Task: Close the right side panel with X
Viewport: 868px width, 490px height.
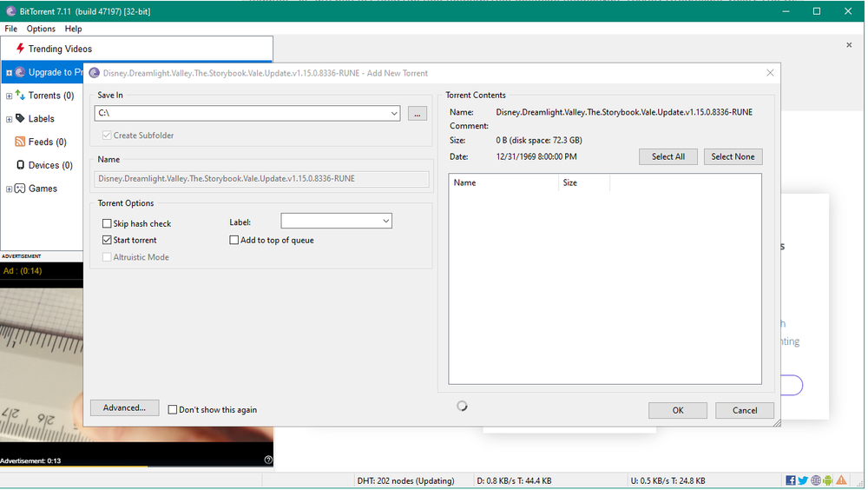Action: 849,45
